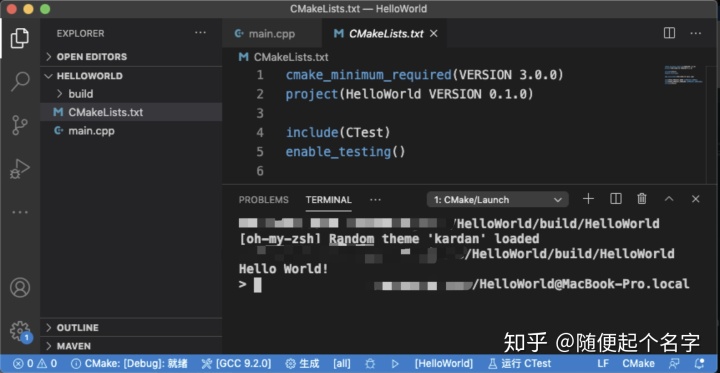Image resolution: width=720 pixels, height=373 pixels.
Task: Open the Source Control view
Action: (x=20, y=125)
